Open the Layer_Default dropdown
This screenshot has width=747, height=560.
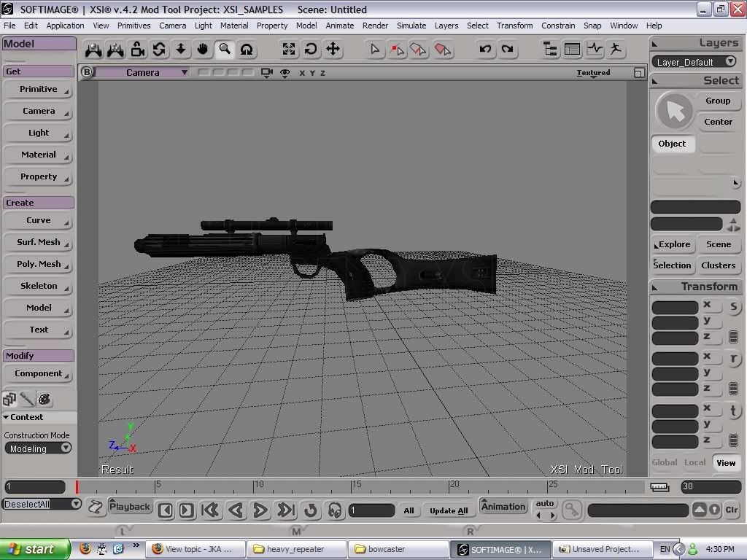694,62
